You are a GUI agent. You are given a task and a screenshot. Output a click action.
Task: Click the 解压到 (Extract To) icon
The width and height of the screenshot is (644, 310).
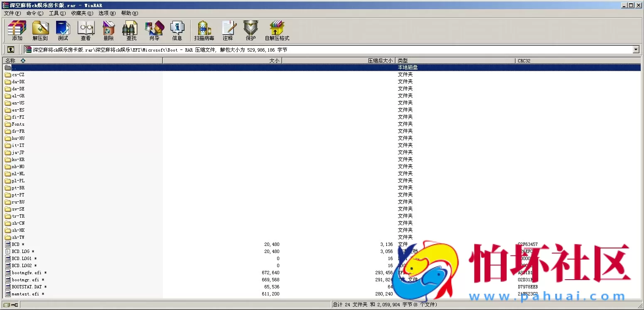[40, 30]
